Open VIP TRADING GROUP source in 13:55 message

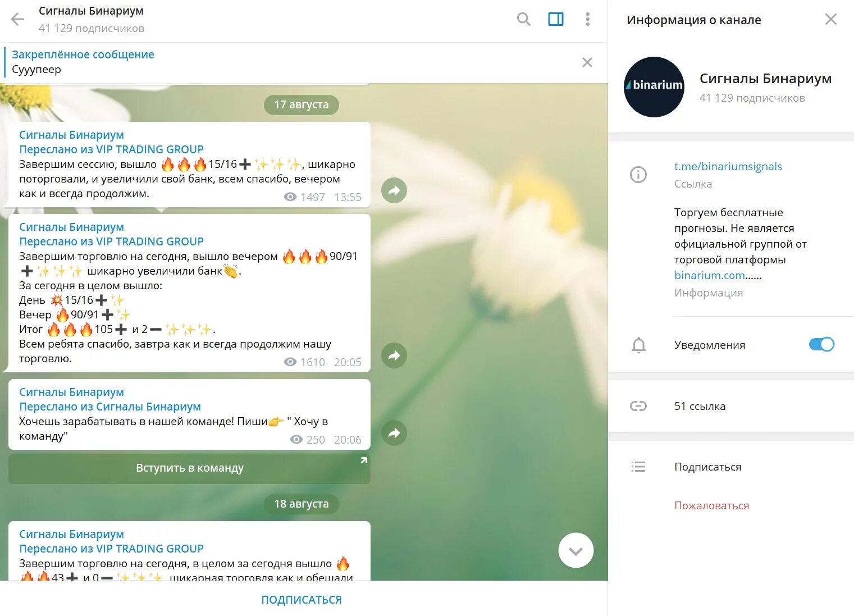pyautogui.click(x=150, y=149)
